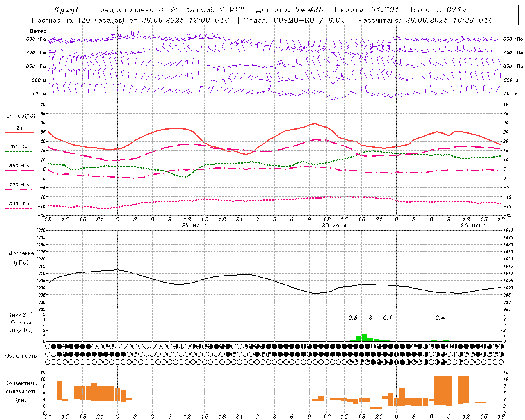This screenshot has height=420, width=525.
Task: Click the station name Kyzyl in header
Action: point(66,10)
